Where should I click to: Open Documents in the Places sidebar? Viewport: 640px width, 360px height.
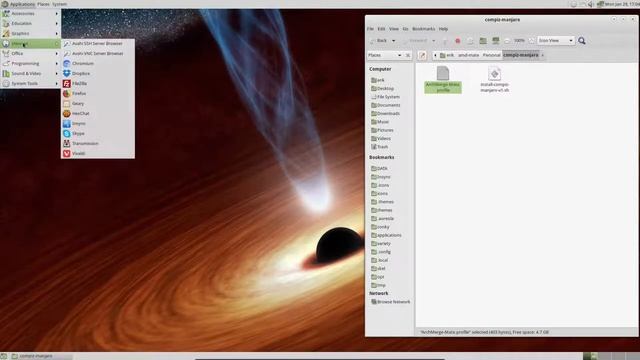point(385,105)
